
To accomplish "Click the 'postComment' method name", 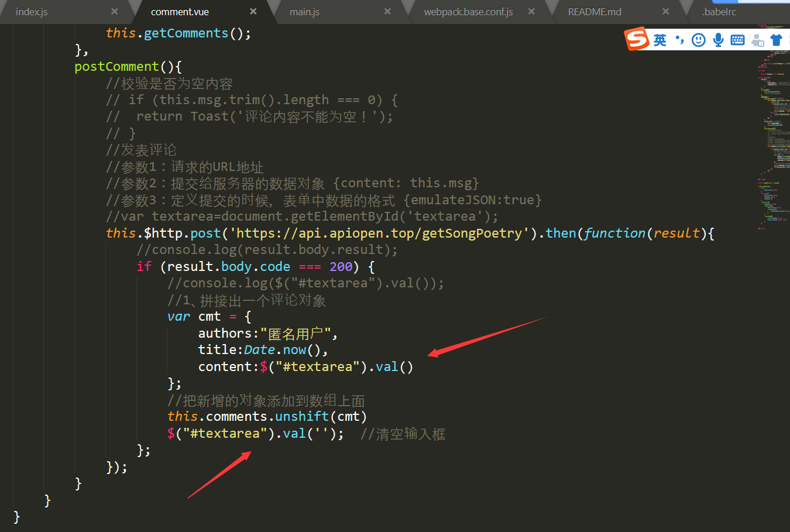I will tap(116, 67).
